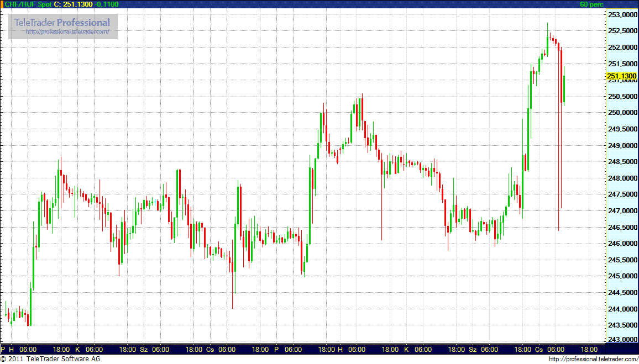Click the final 18:00 label on time axis
Screen dimensions: 639x364
pyautogui.click(x=589, y=350)
